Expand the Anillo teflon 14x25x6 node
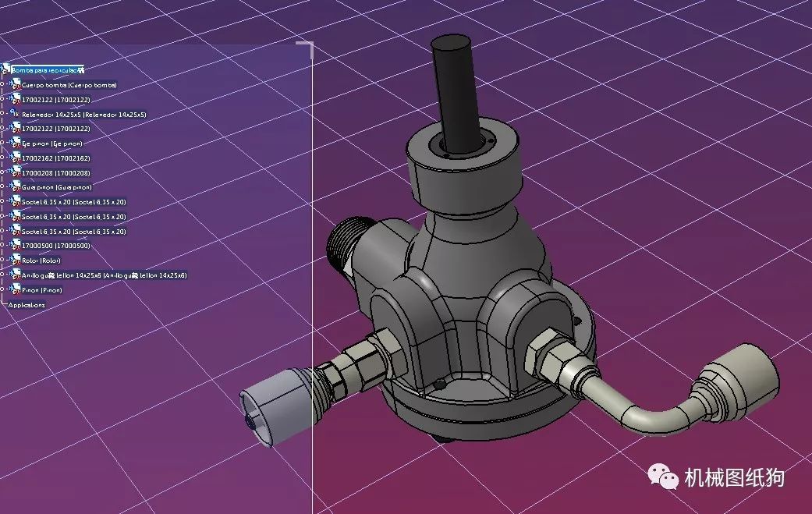The image size is (812, 514). [x=2, y=275]
